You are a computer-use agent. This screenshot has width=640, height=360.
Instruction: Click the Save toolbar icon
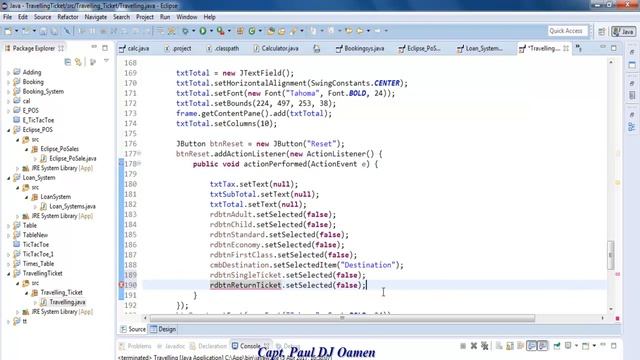(43, 31)
